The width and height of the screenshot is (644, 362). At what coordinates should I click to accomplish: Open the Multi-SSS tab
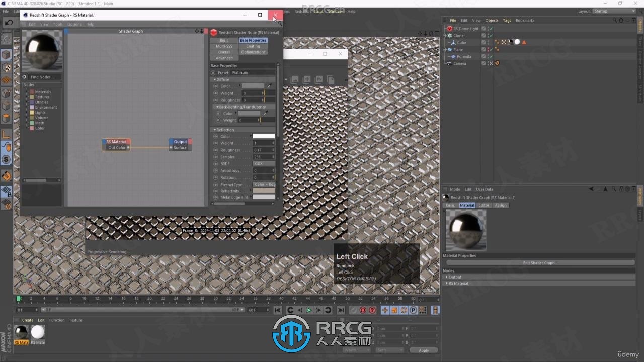point(224,46)
